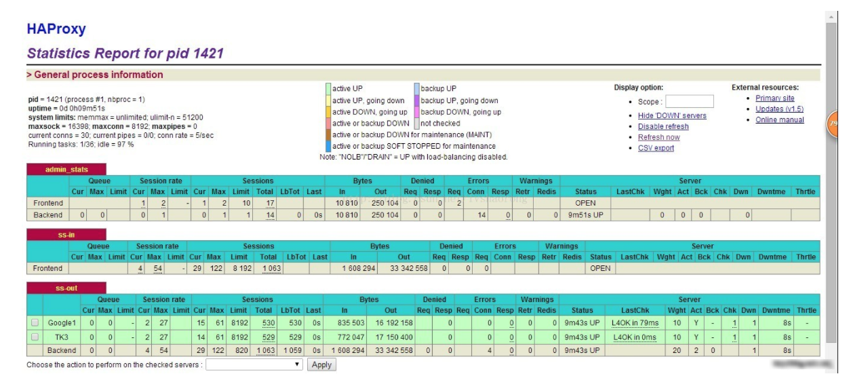Viewport: 868px width, 391px height.
Task: Click the scrollbar up arrow
Action: (x=831, y=16)
